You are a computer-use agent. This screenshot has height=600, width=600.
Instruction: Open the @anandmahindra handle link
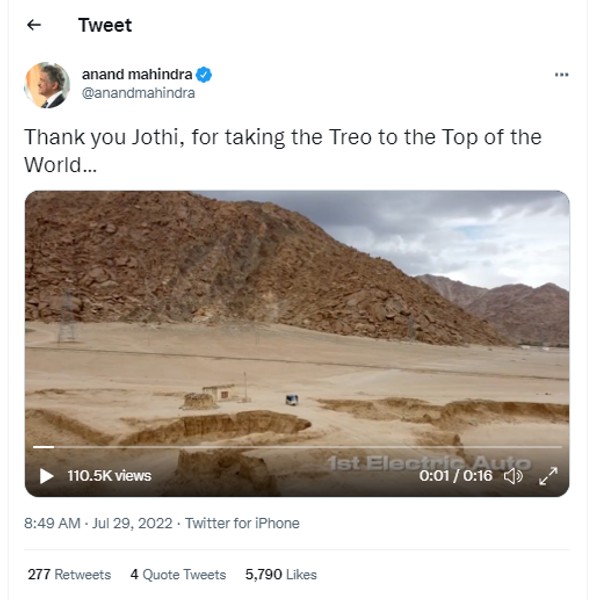pyautogui.click(x=138, y=93)
